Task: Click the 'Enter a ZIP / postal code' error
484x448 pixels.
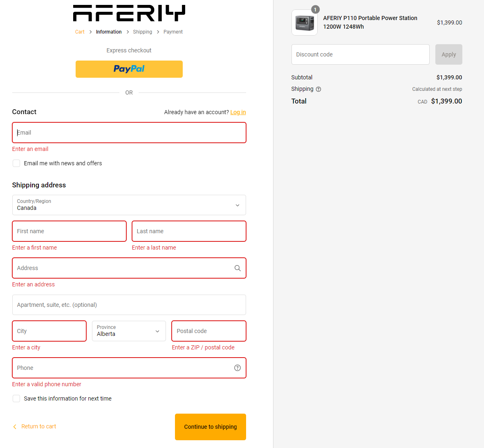Action: coord(203,348)
